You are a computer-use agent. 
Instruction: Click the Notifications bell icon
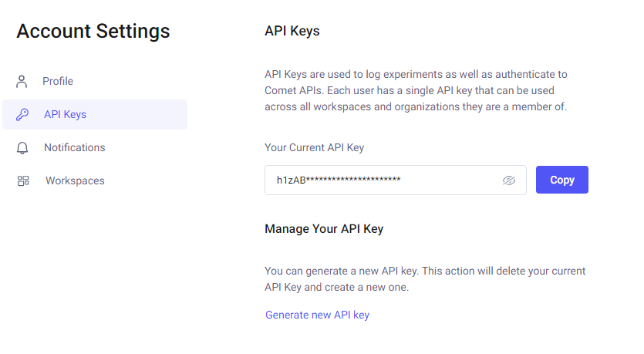pos(22,148)
